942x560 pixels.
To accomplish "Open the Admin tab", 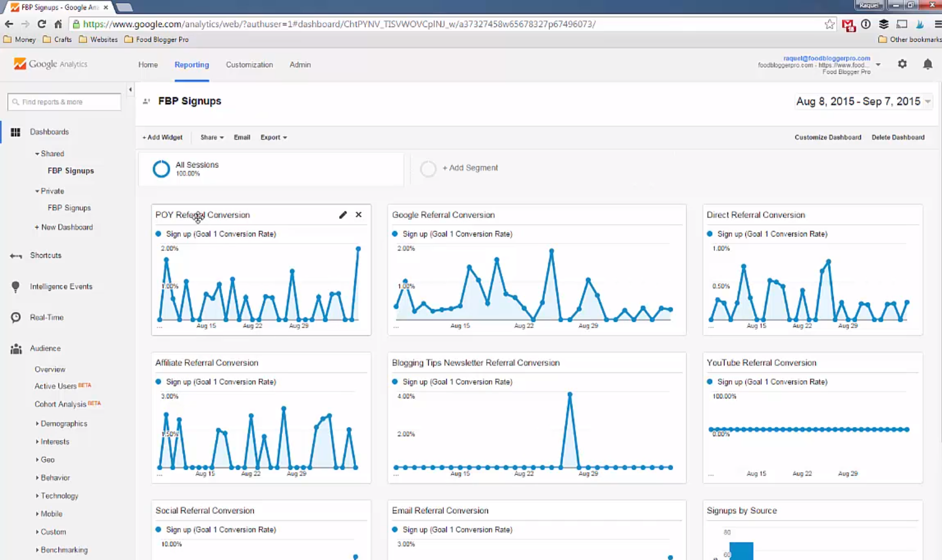I will [300, 65].
